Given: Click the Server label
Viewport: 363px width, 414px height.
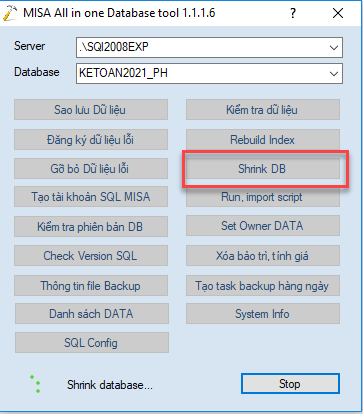Looking at the screenshot, I should (29, 46).
